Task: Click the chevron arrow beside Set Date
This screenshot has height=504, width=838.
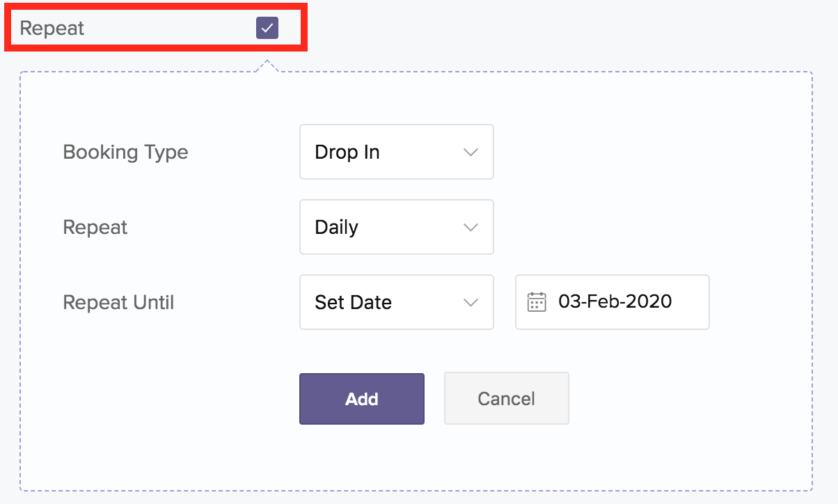Action: click(x=471, y=303)
